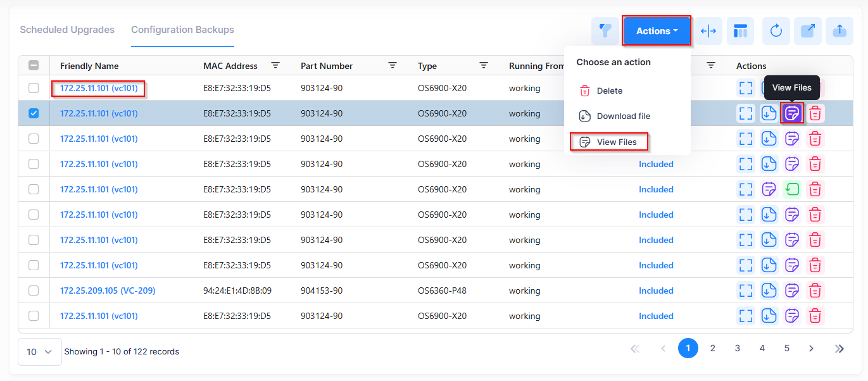This screenshot has width=868, height=381.
Task: Click the filter funnel icon in toolbar
Action: pyautogui.click(x=605, y=31)
